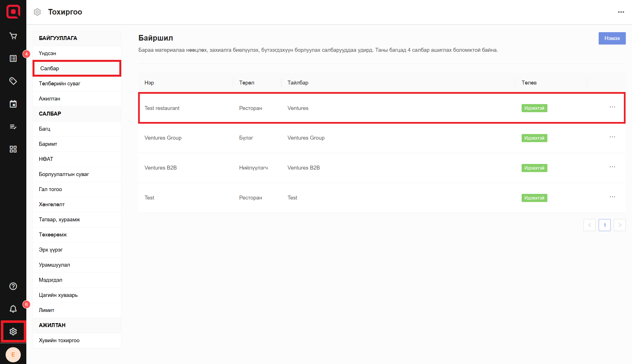Open more options for Ventures B2B row

pos(612,167)
